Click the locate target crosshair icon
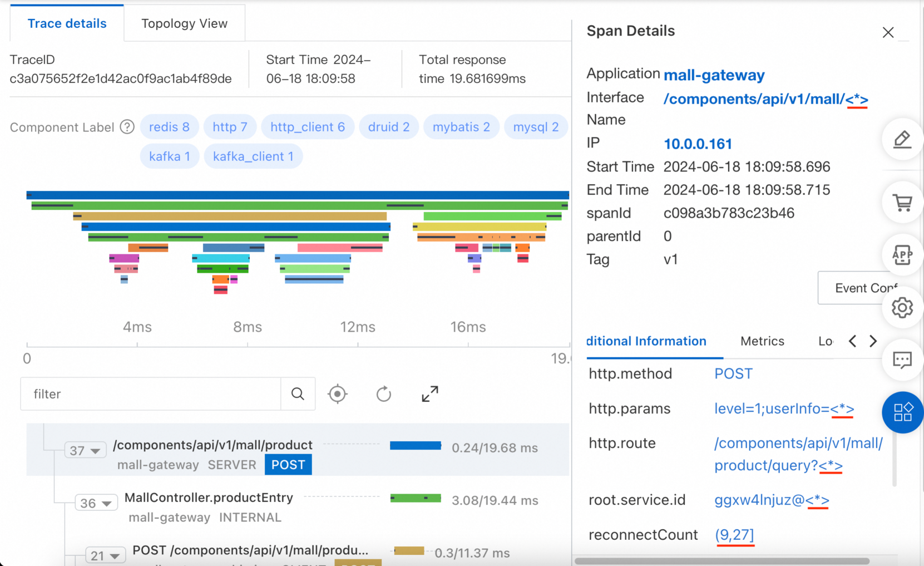 338,394
